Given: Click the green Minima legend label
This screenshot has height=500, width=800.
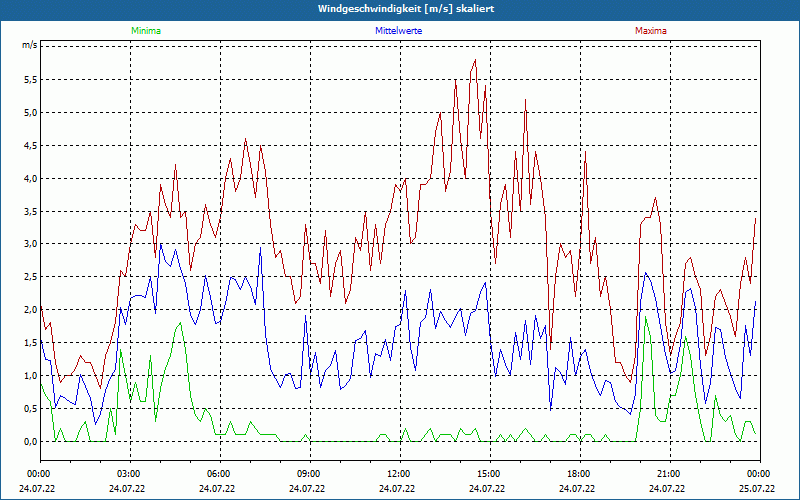Looking at the screenshot, I should tap(146, 31).
